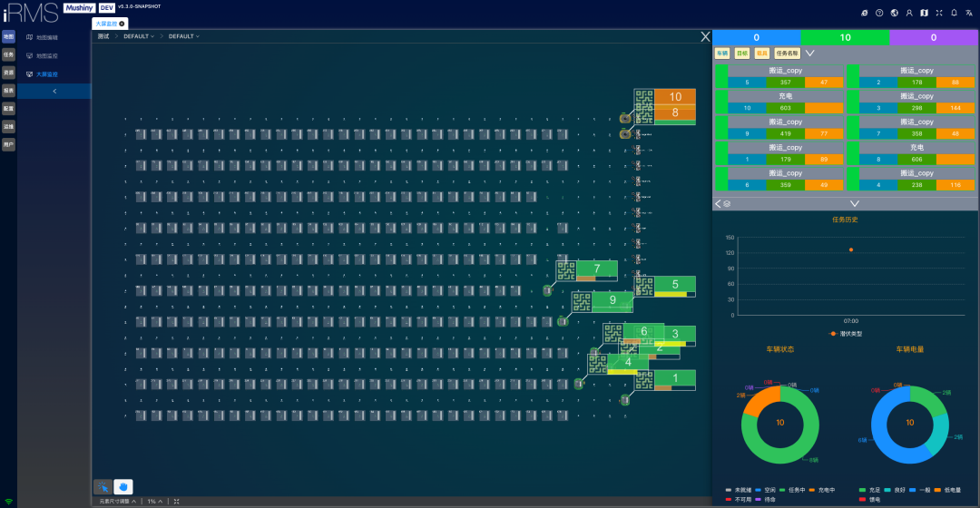980x508 pixels.
Task: Select the hand pan tool
Action: [x=124, y=487]
